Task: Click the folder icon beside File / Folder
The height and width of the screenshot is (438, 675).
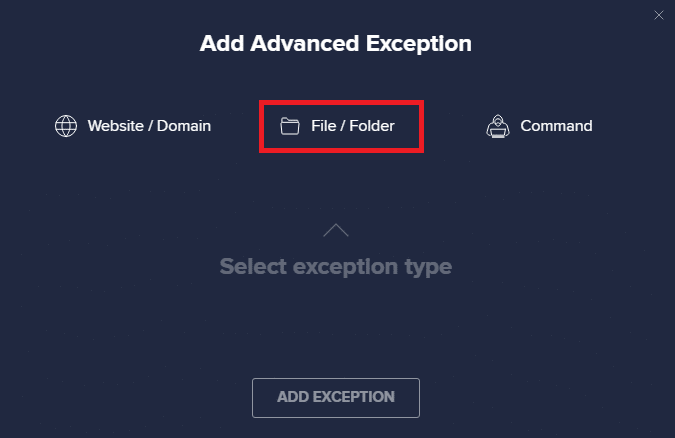Action: (x=290, y=127)
